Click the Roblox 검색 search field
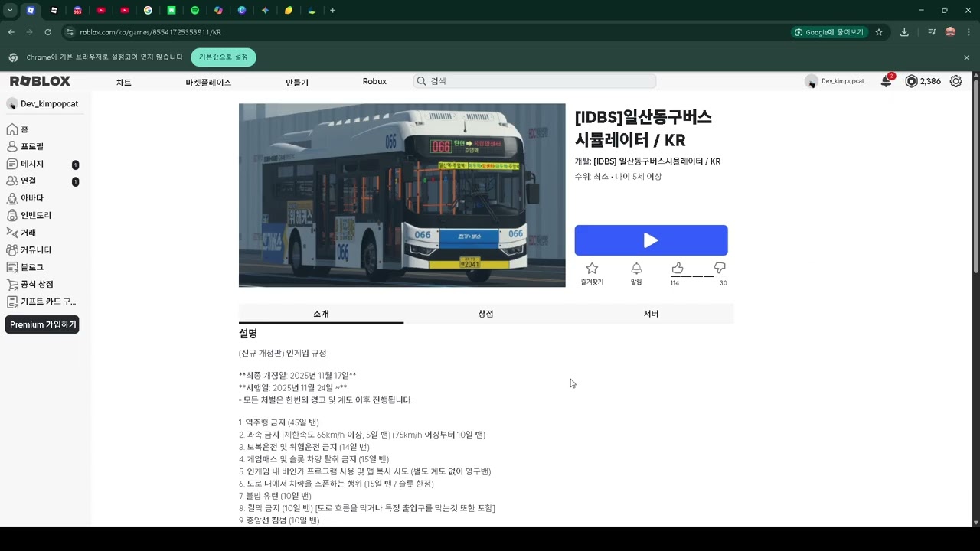This screenshot has height=551, width=980. [x=534, y=81]
